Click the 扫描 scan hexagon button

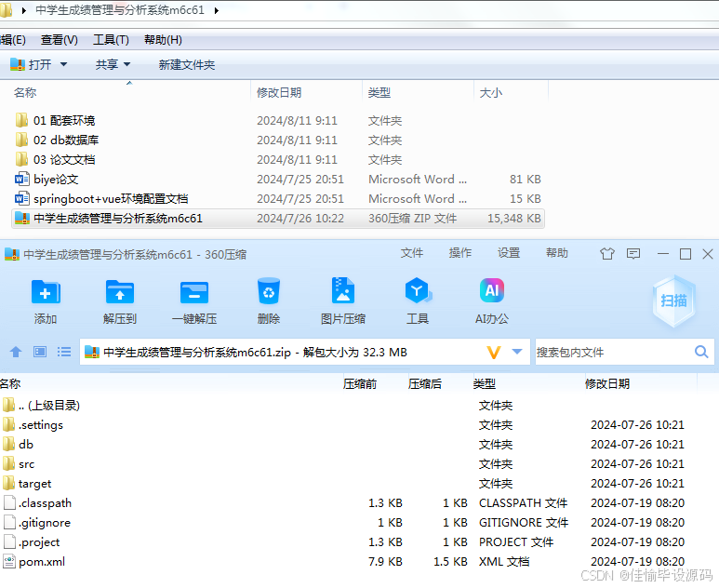[673, 301]
